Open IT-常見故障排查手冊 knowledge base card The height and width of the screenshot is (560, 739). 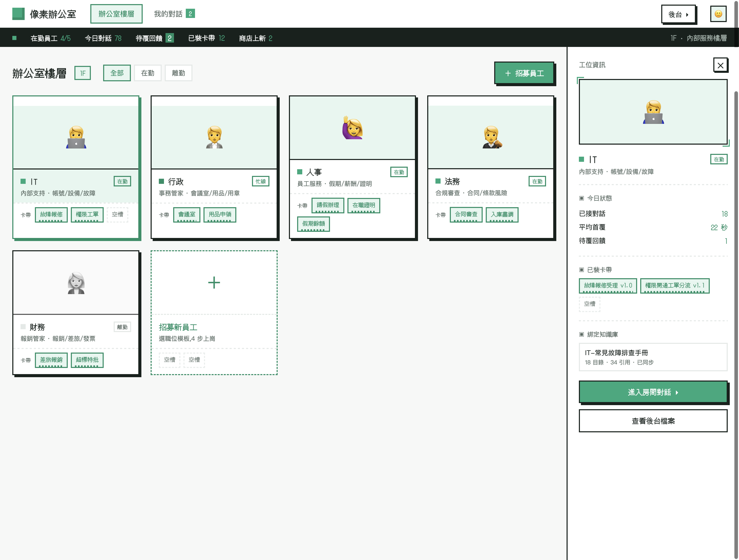tap(653, 357)
